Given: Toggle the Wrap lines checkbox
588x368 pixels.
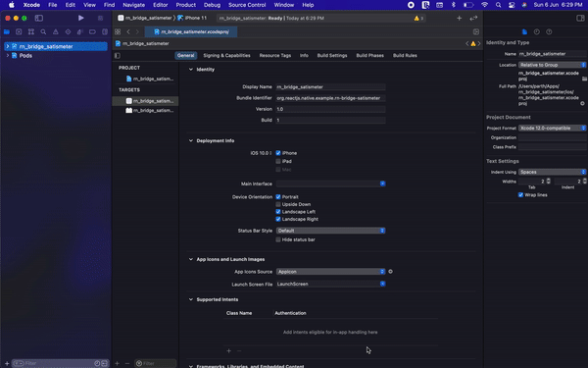Looking at the screenshot, I should 520,195.
